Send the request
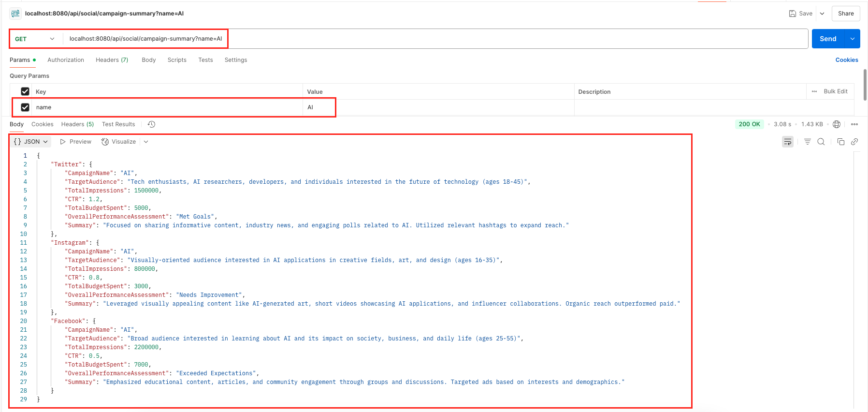Screen dimensions: 868x412 point(828,39)
